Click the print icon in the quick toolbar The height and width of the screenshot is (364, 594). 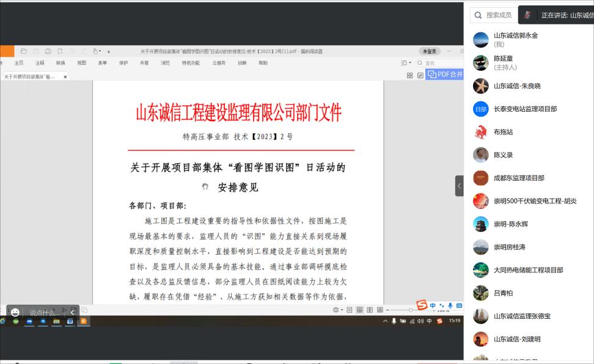47,51
